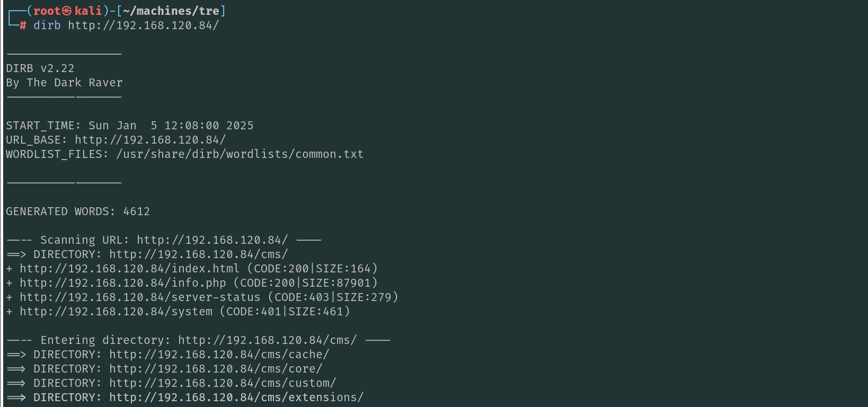This screenshot has height=407, width=868.
Task: Click the URL in the Entering directory line
Action: tap(267, 340)
